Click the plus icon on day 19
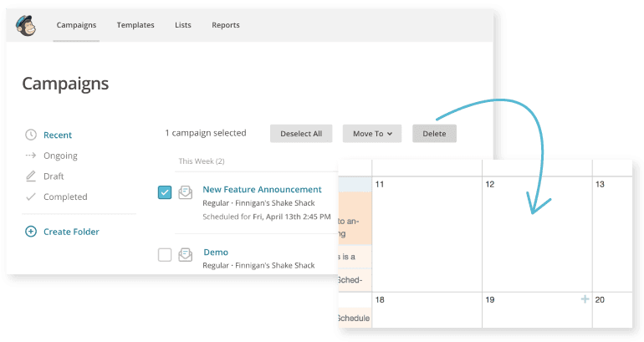Viewport: 644px width, 342px height. coord(585,299)
